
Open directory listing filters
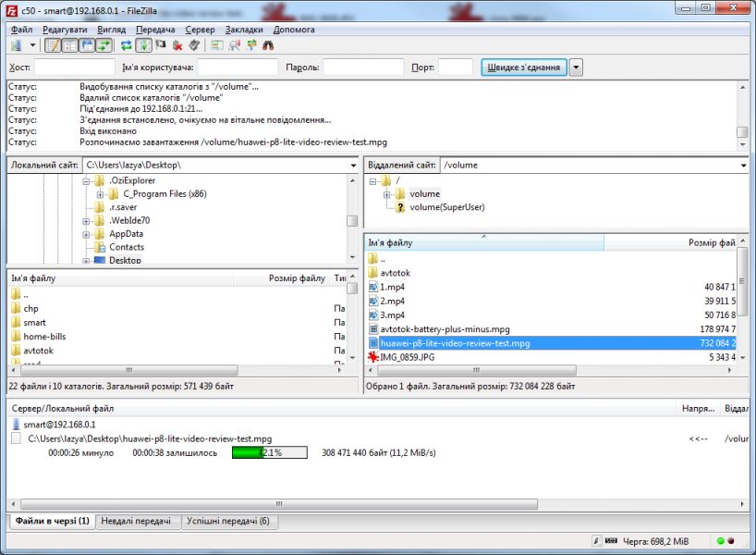click(217, 45)
